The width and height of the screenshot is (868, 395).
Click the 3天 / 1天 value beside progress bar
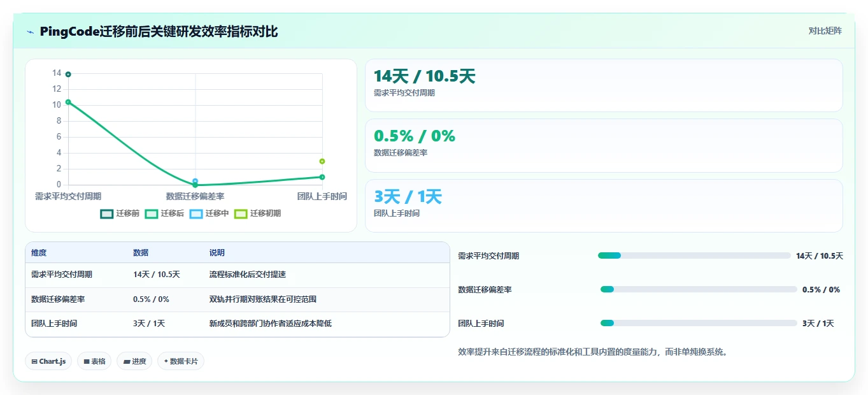coord(818,323)
